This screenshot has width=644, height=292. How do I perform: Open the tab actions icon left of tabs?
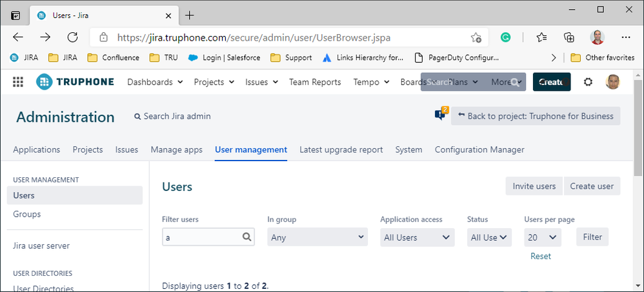click(x=15, y=15)
